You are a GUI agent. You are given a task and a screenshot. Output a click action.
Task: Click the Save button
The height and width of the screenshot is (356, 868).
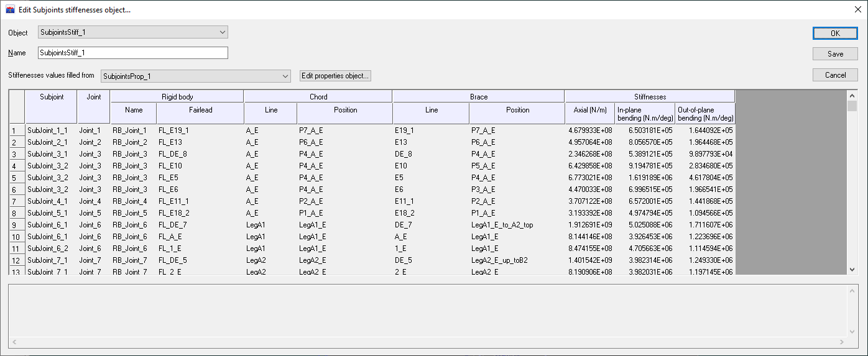point(835,54)
